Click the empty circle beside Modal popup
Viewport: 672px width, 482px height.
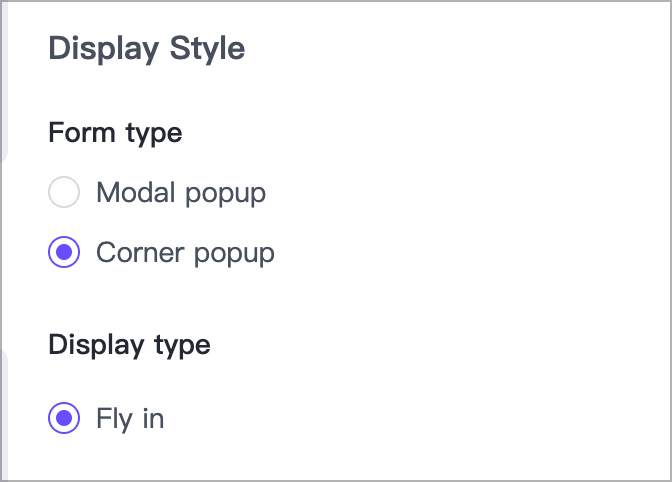tap(64, 192)
